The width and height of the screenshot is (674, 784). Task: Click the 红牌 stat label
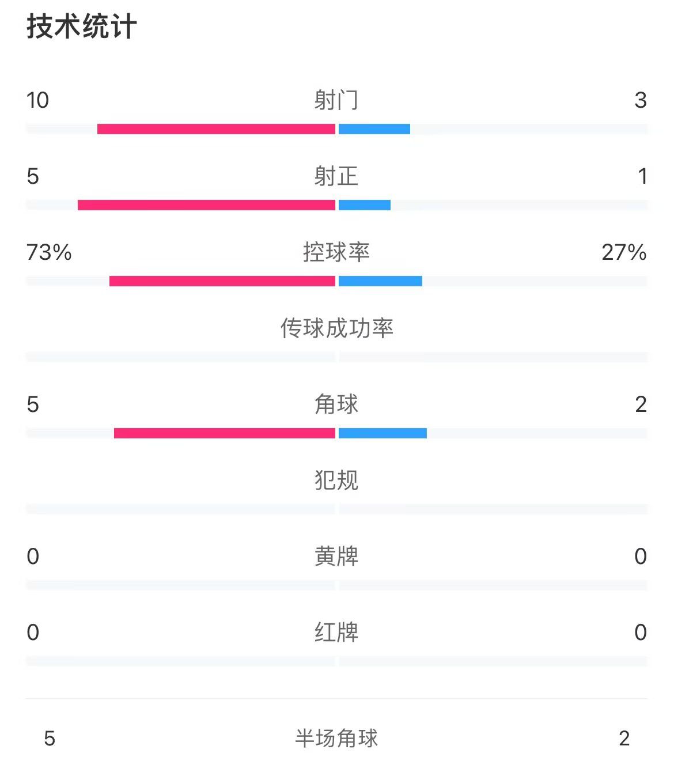336,632
